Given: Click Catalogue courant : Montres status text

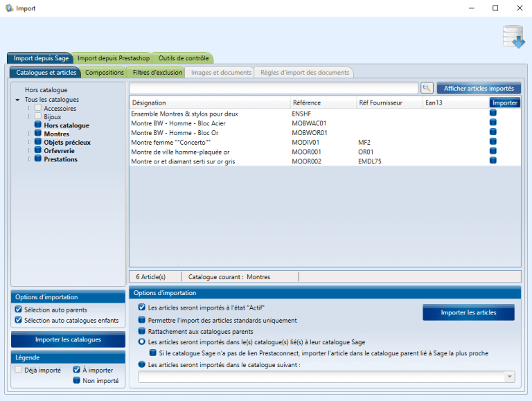Looking at the screenshot, I should tap(229, 277).
